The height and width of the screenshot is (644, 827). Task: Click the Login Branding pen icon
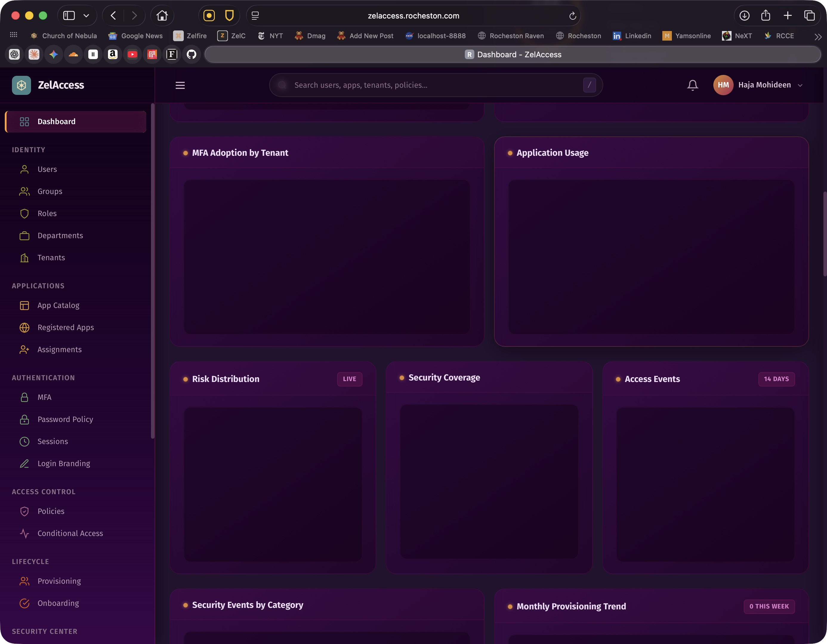pyautogui.click(x=24, y=463)
